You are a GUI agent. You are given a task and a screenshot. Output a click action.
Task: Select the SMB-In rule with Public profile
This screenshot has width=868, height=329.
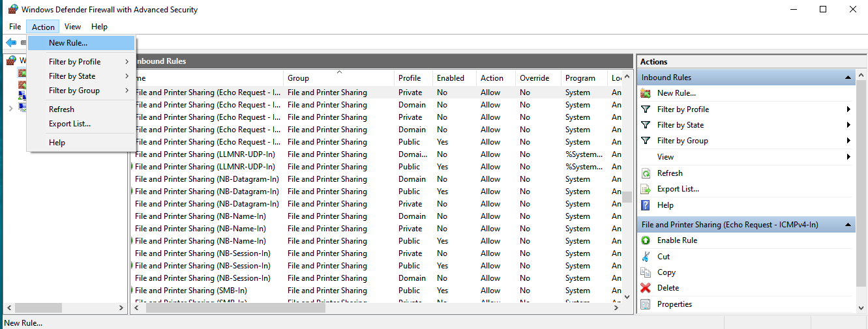pos(376,291)
